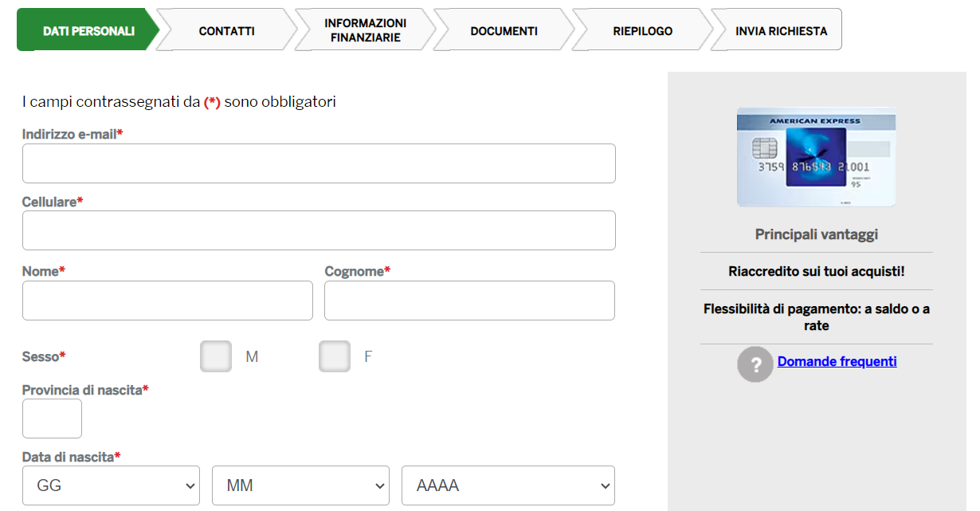Screen dimensions: 980x511
Task: Click the American Express card image
Action: (816, 158)
